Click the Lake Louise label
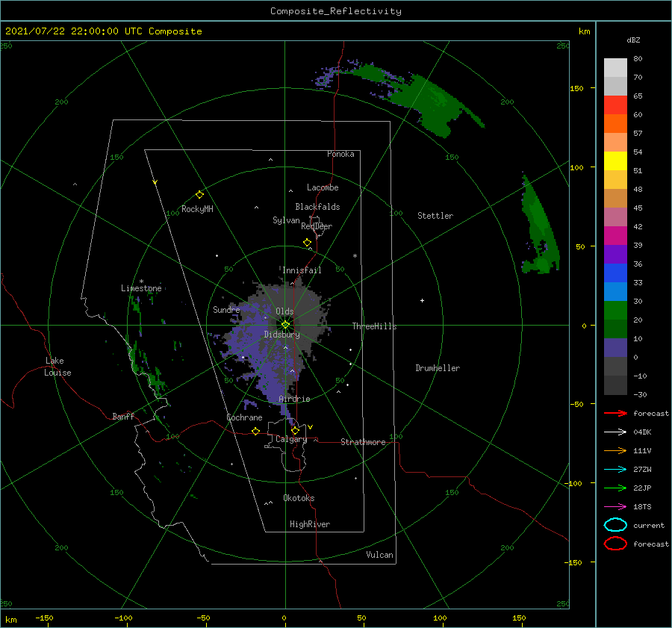The height and width of the screenshot is (628, 672). point(57,367)
